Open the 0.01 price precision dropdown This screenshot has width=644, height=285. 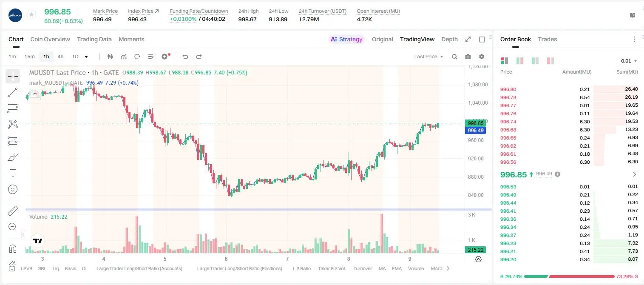point(629,61)
